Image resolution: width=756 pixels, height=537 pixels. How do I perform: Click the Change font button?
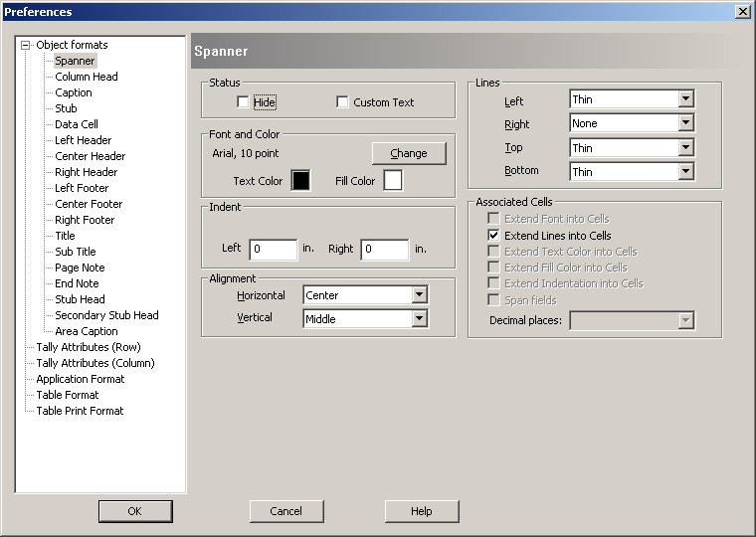click(409, 153)
